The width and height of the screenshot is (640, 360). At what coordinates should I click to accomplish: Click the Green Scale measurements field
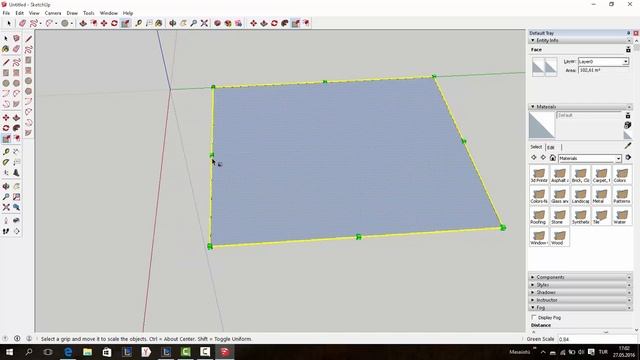[597, 339]
